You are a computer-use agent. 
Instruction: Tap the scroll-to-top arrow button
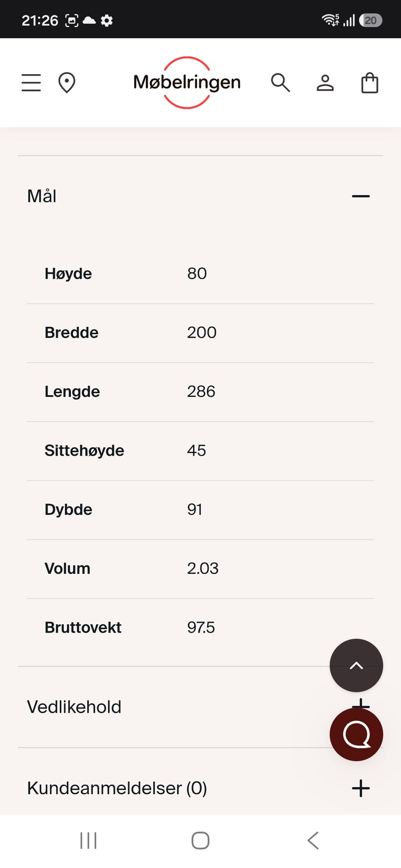(356, 666)
